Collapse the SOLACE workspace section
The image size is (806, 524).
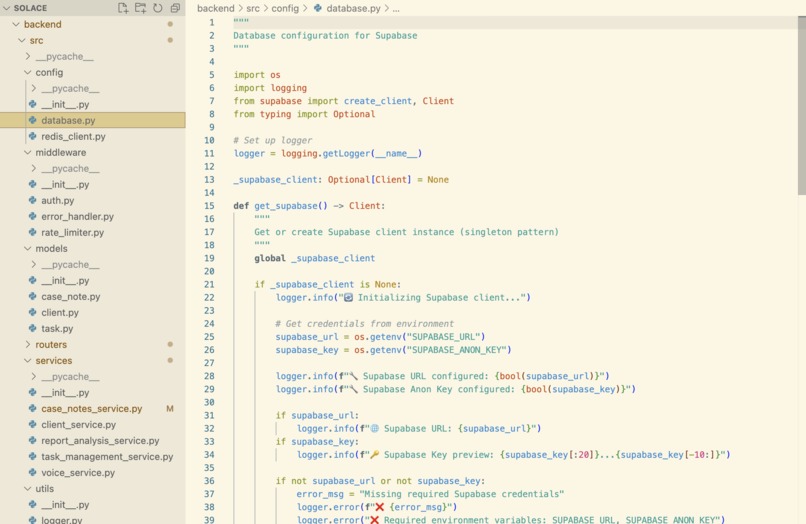pos(7,8)
